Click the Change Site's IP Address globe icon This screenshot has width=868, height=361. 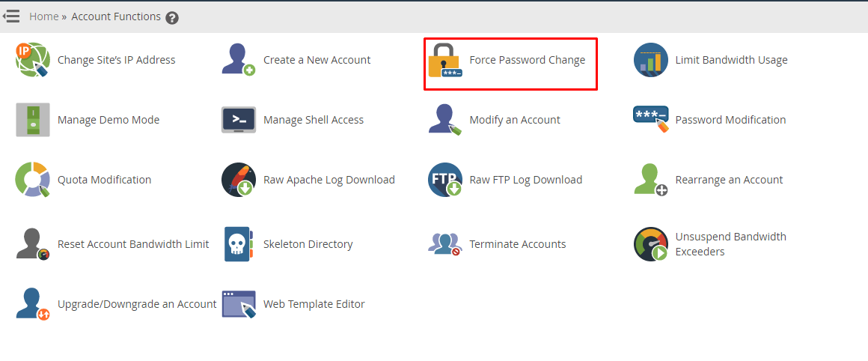click(33, 59)
